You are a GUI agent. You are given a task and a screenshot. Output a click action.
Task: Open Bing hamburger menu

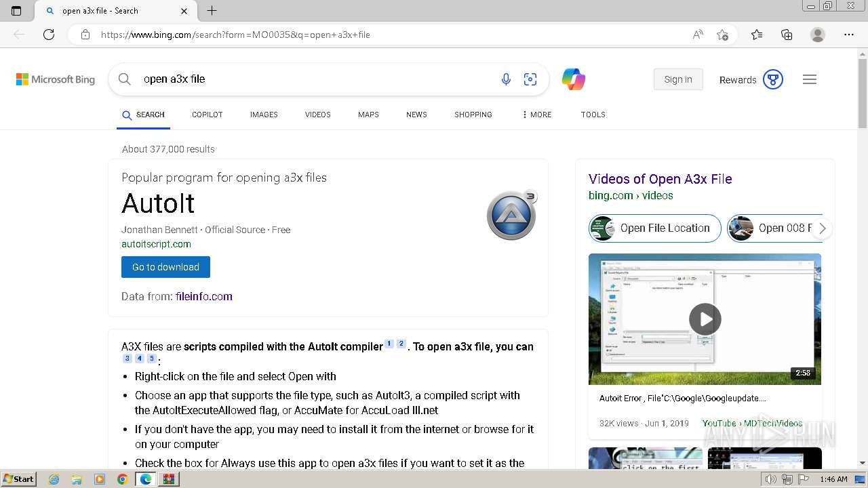[810, 79]
